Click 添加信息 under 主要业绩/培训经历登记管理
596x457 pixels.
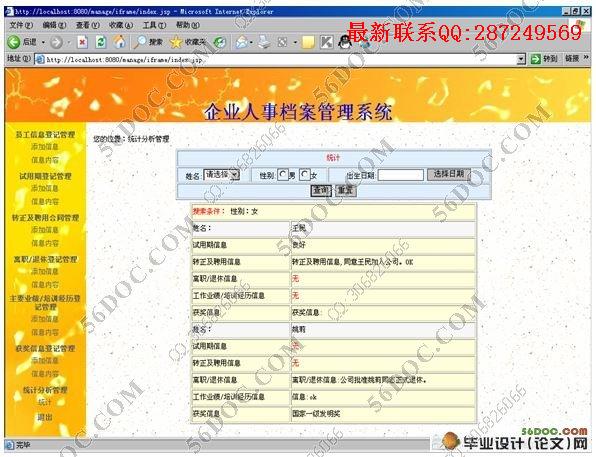coord(45,319)
